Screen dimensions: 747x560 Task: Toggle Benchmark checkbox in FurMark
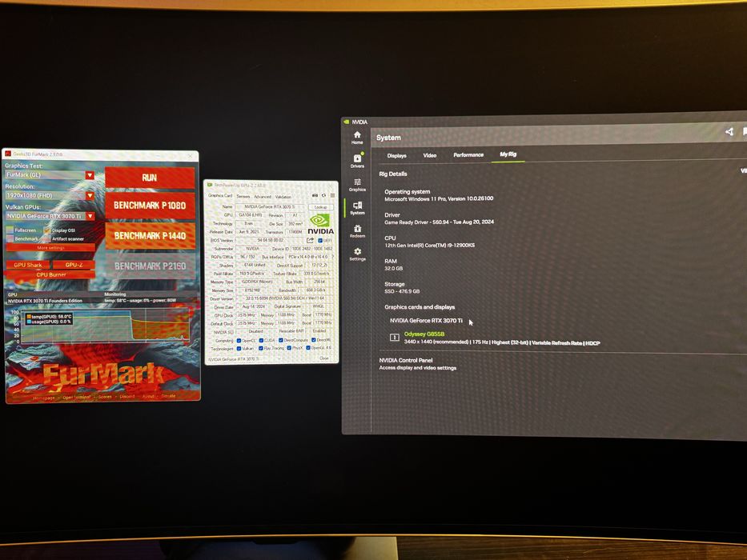[x=10, y=238]
